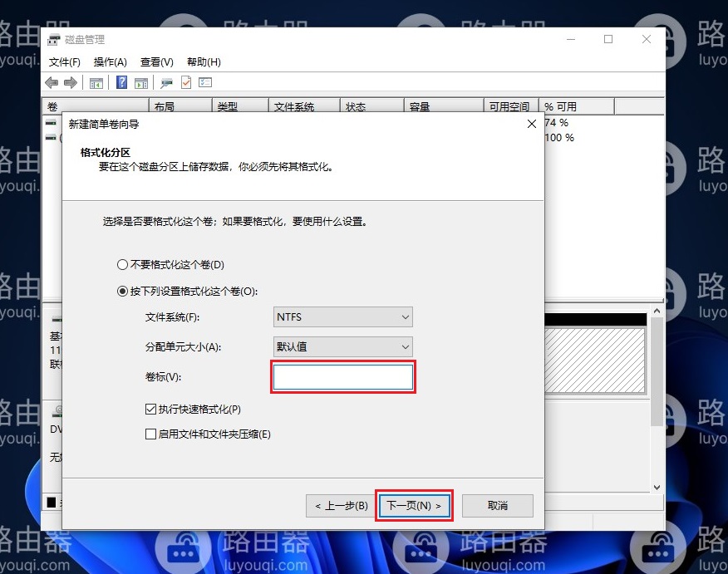Viewport: 728px width, 574px height.
Task: Click the 74 % value cell
Action: [556, 123]
